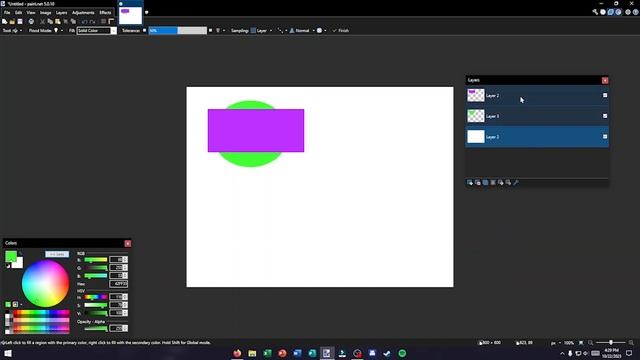Click the zoom in magnifier in status bar
The image size is (640, 360).
pos(631,343)
